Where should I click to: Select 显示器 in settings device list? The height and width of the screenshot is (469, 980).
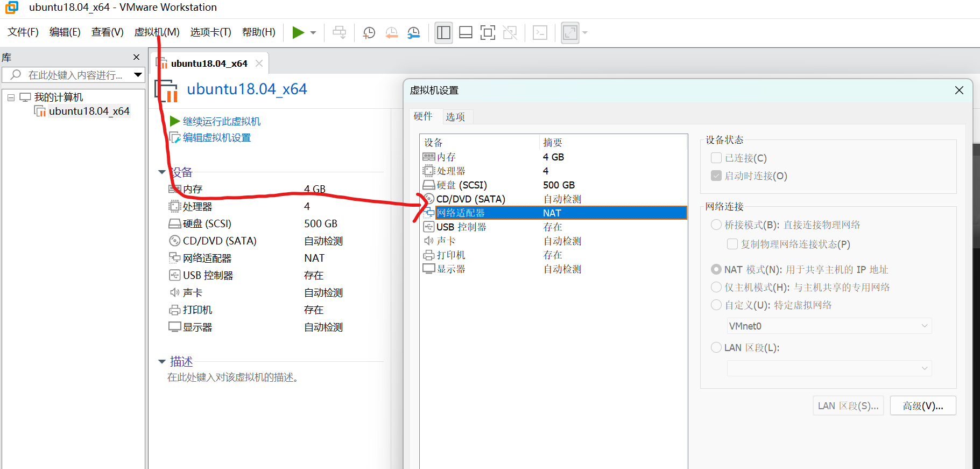[553, 269]
